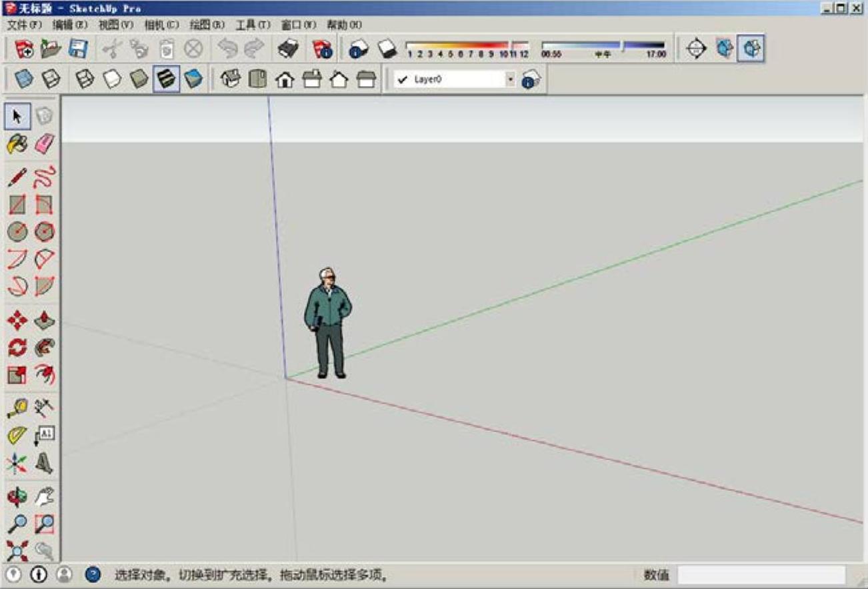Switch to Shaded style

(139, 79)
